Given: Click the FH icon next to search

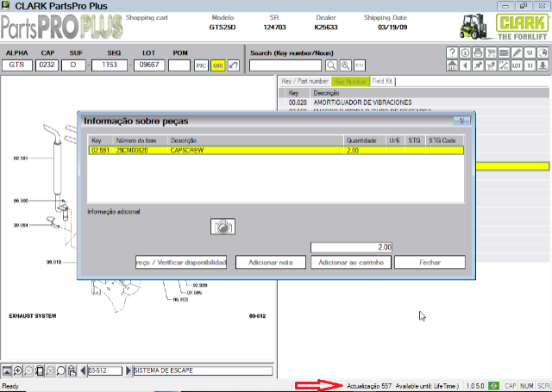Looking at the screenshot, I should click(x=360, y=65).
